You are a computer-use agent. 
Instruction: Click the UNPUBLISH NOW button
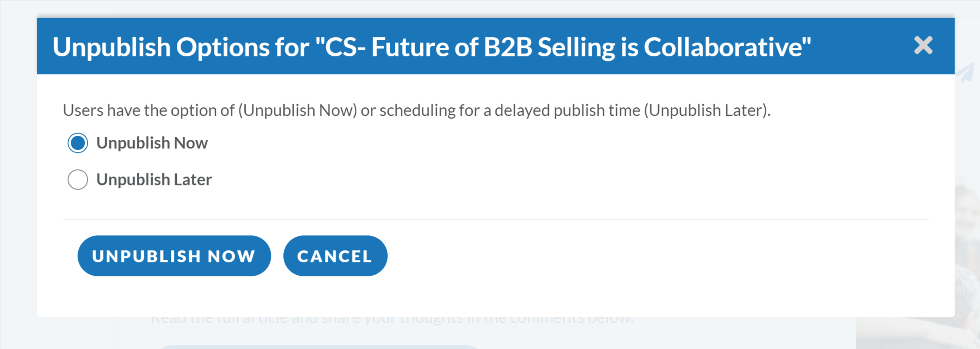pos(174,256)
